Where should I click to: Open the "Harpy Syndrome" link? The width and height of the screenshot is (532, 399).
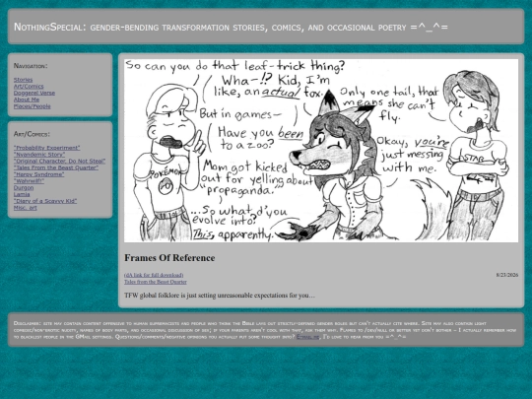[39, 174]
